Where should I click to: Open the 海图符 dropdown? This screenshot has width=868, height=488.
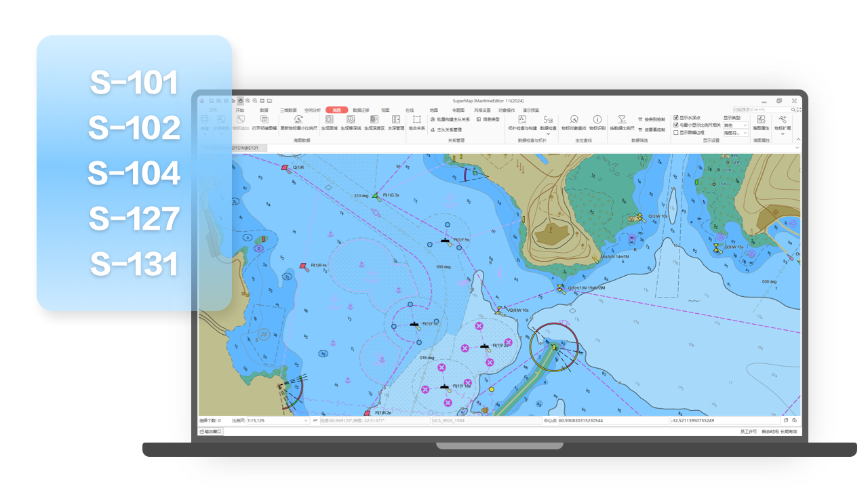point(736,133)
